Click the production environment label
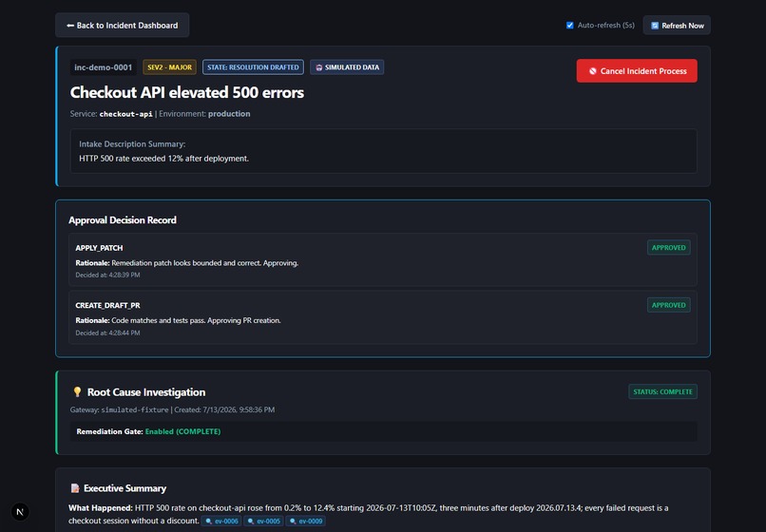 point(229,114)
